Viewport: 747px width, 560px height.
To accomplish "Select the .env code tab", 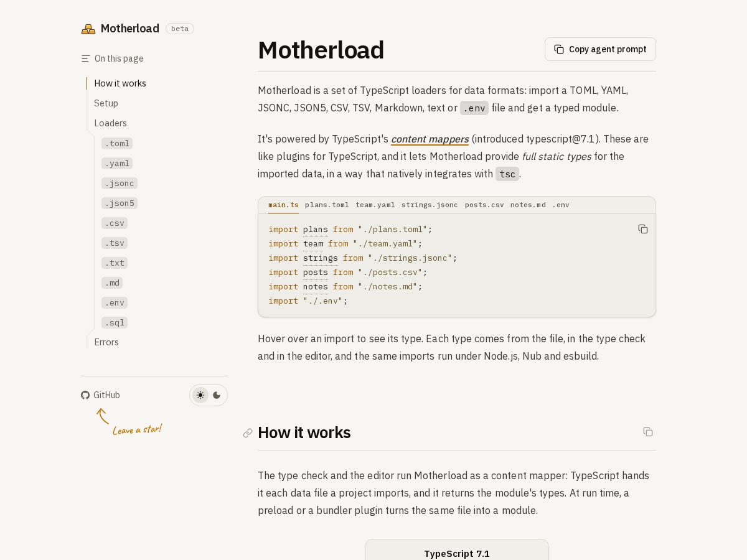I will 561,205.
